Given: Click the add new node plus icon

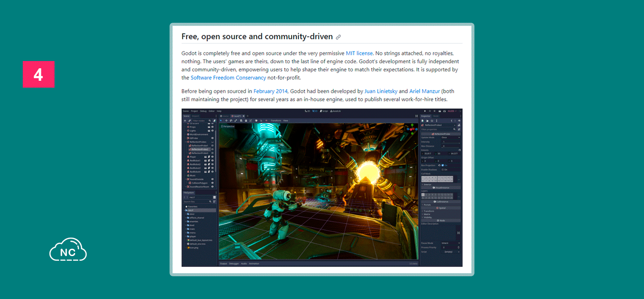Looking at the screenshot, I should click(185, 121).
